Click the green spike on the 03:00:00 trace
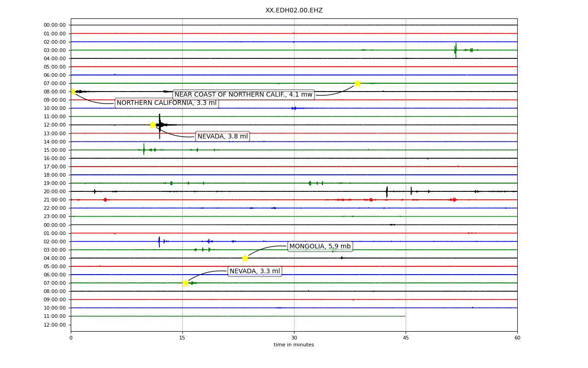Screen dimensions: 588x368 (x=456, y=50)
